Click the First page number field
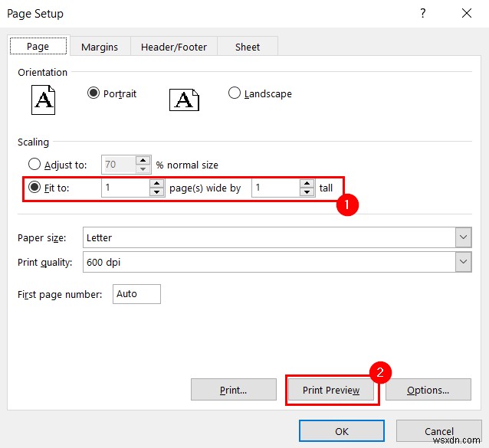489x448 pixels. coord(136,294)
